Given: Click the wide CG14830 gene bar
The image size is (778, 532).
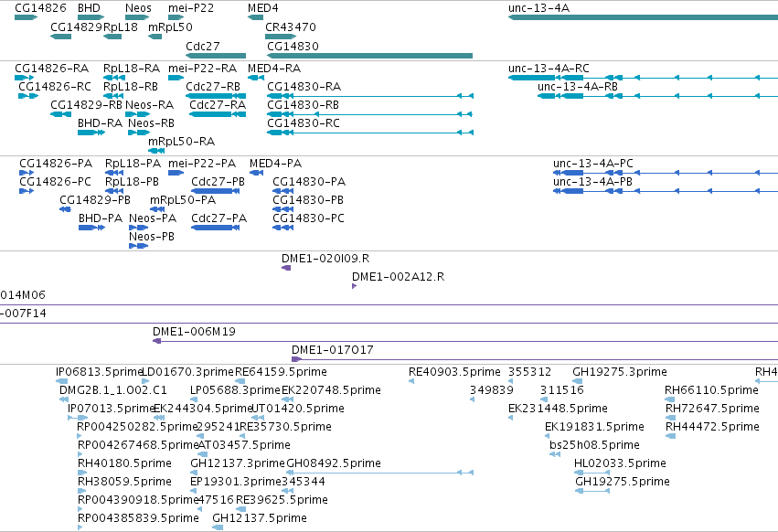Looking at the screenshot, I should 369,56.
